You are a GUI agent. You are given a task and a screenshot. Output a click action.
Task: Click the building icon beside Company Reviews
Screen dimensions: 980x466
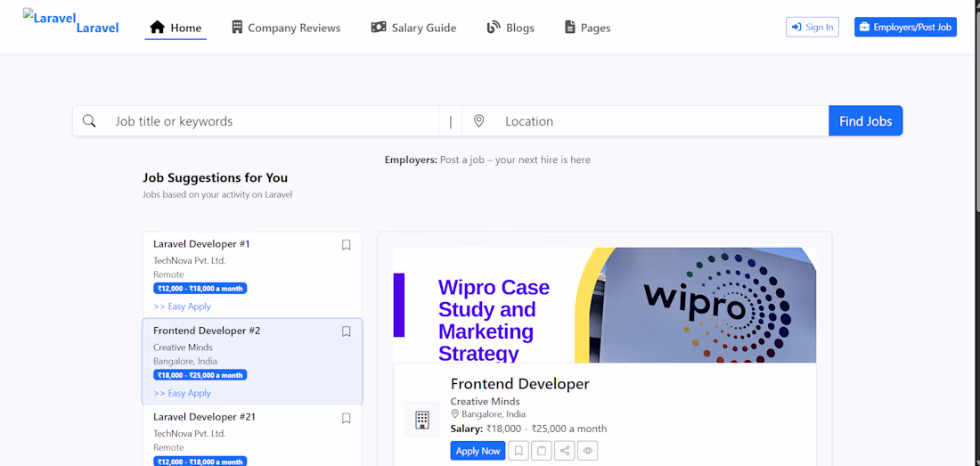point(237,28)
